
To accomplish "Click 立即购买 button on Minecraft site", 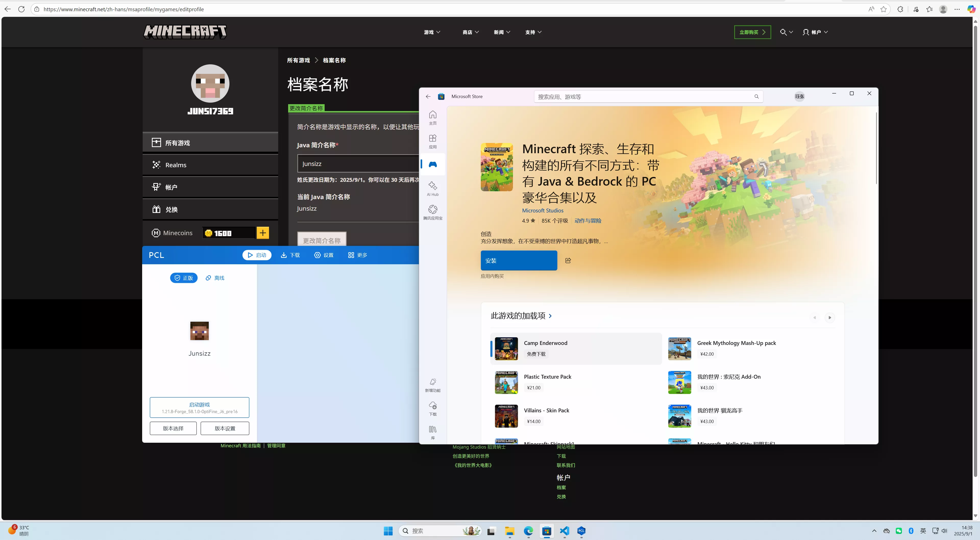I will point(753,32).
